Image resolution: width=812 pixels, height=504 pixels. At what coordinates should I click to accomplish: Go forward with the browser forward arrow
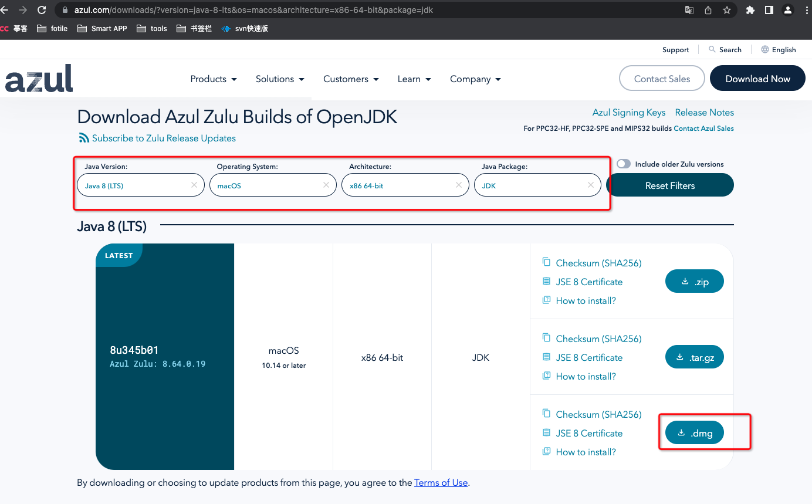pyautogui.click(x=22, y=10)
